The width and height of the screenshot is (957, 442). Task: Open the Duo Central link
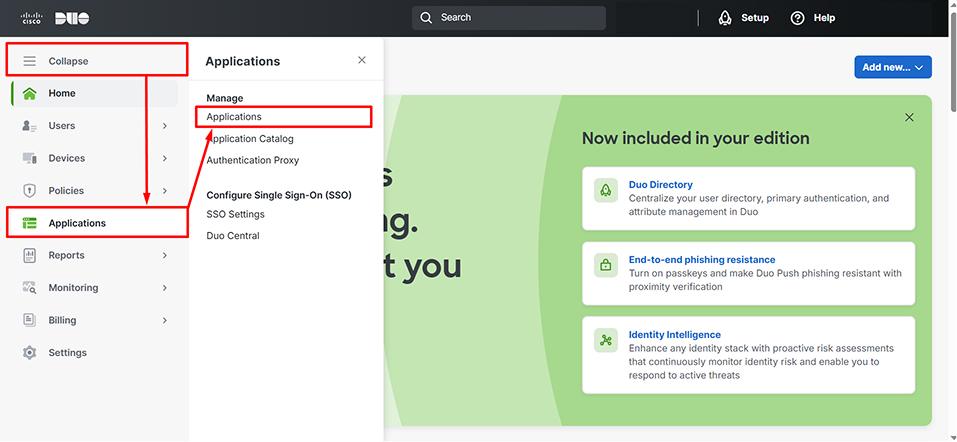click(232, 236)
